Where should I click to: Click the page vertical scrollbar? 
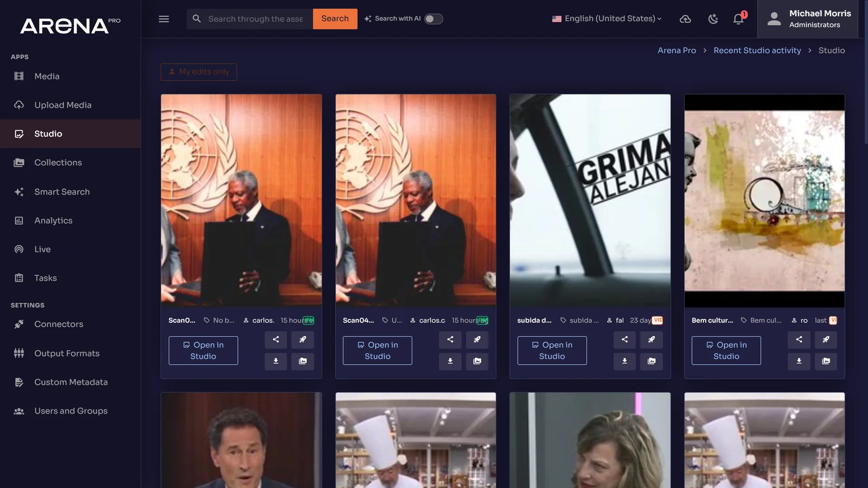[866, 72]
